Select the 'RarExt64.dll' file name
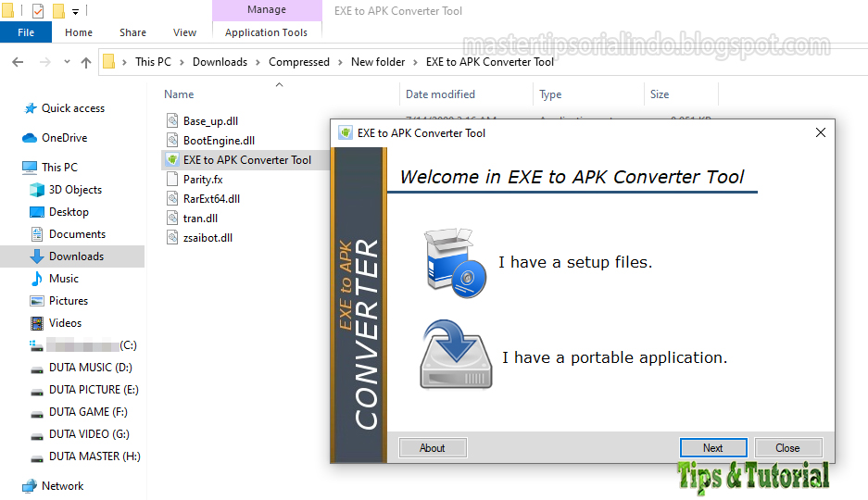The height and width of the screenshot is (500, 868). coord(211,198)
